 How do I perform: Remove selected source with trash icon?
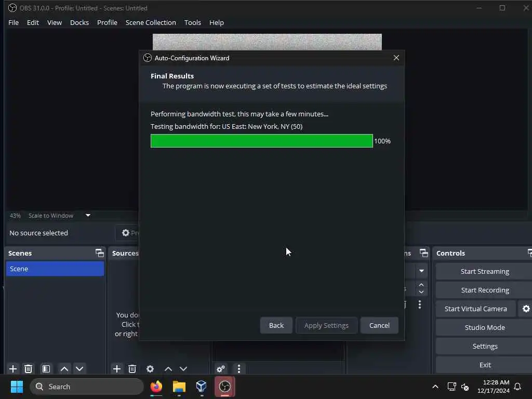coord(132,369)
